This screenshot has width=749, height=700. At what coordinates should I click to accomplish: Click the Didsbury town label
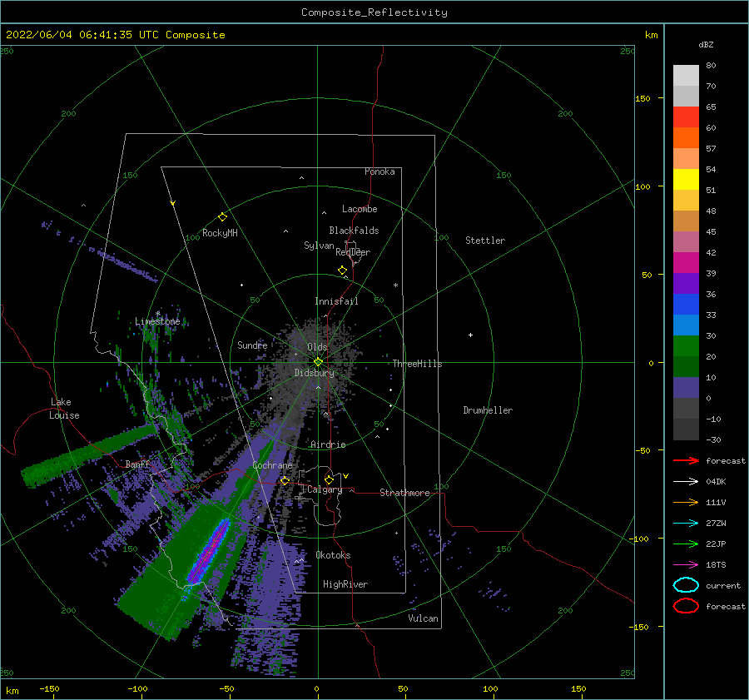click(x=315, y=373)
